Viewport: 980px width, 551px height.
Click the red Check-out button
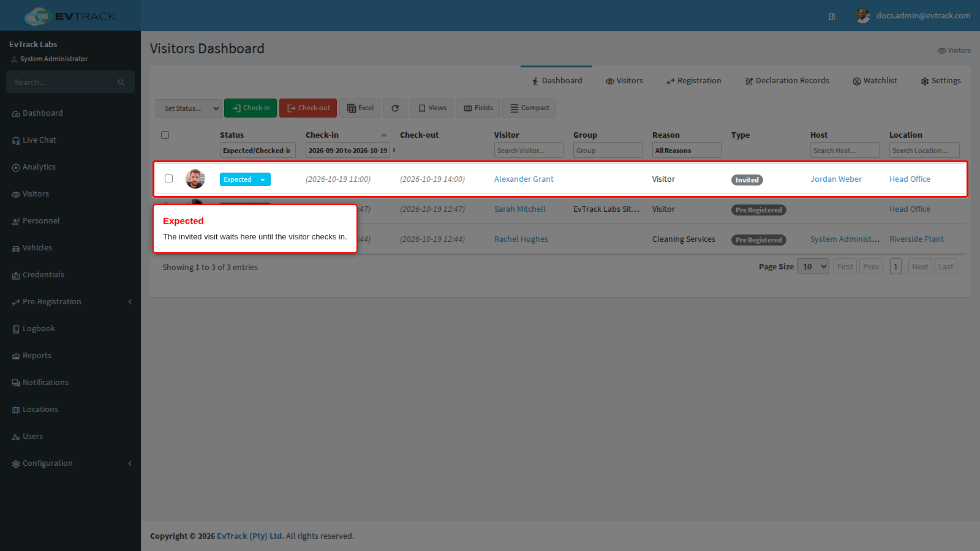(308, 108)
